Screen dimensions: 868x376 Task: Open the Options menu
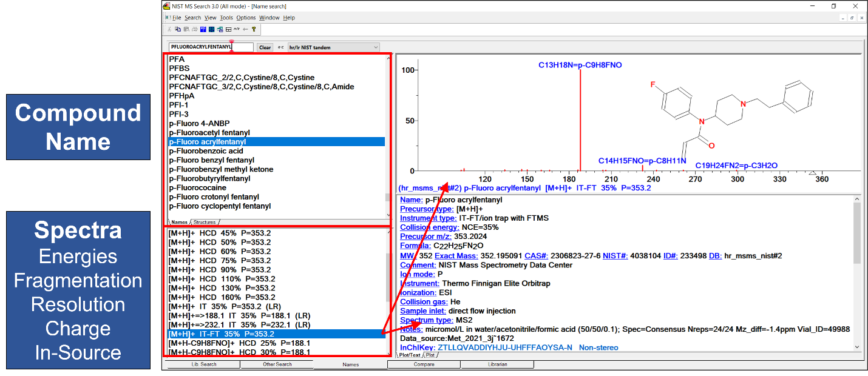(246, 18)
